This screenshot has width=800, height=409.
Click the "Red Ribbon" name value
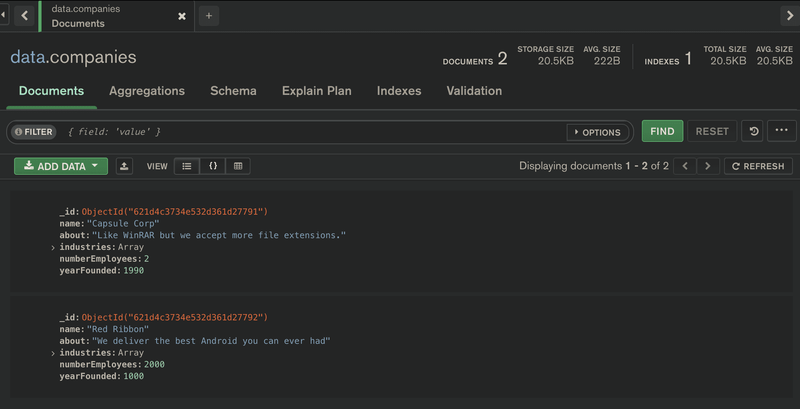pos(118,329)
